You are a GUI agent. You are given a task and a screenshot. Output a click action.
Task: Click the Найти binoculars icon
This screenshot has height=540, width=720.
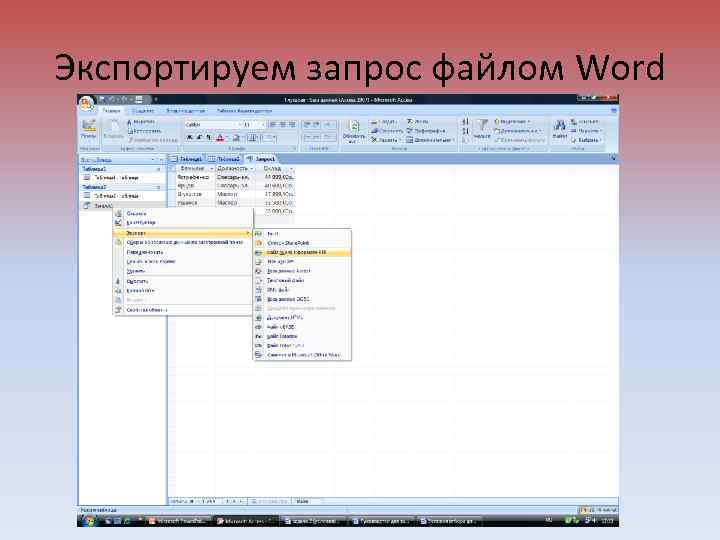[x=559, y=129]
